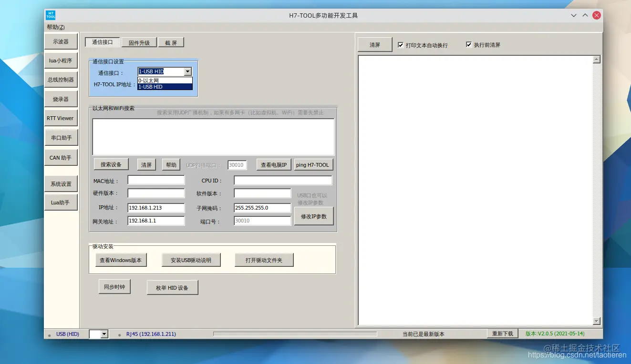Screen dimensions: 631x364
Task: Open the lua小程序 sidebar page
Action: pos(61,61)
